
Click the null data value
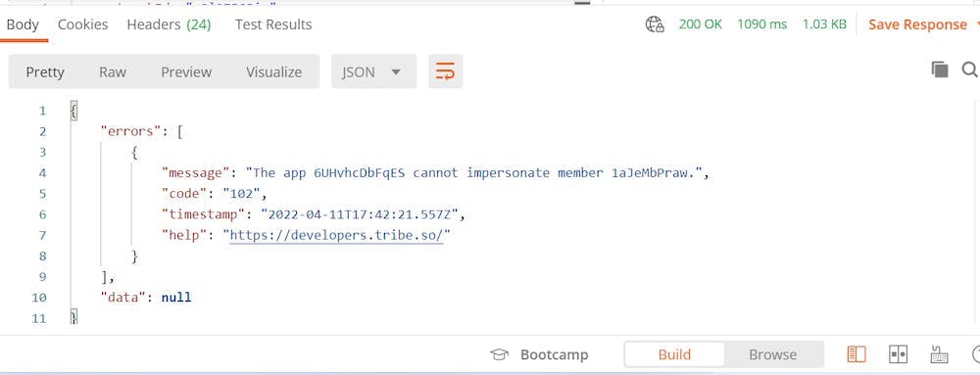pyautogui.click(x=176, y=297)
